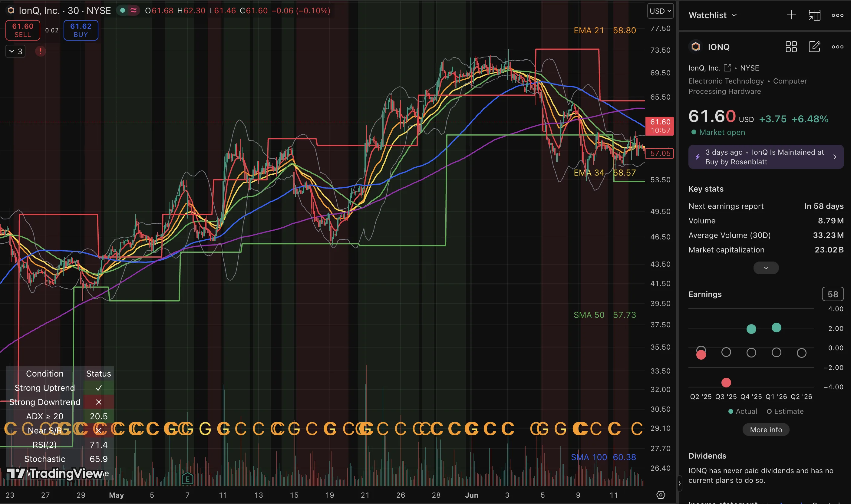Click the red 61.60 current price label

click(x=660, y=126)
